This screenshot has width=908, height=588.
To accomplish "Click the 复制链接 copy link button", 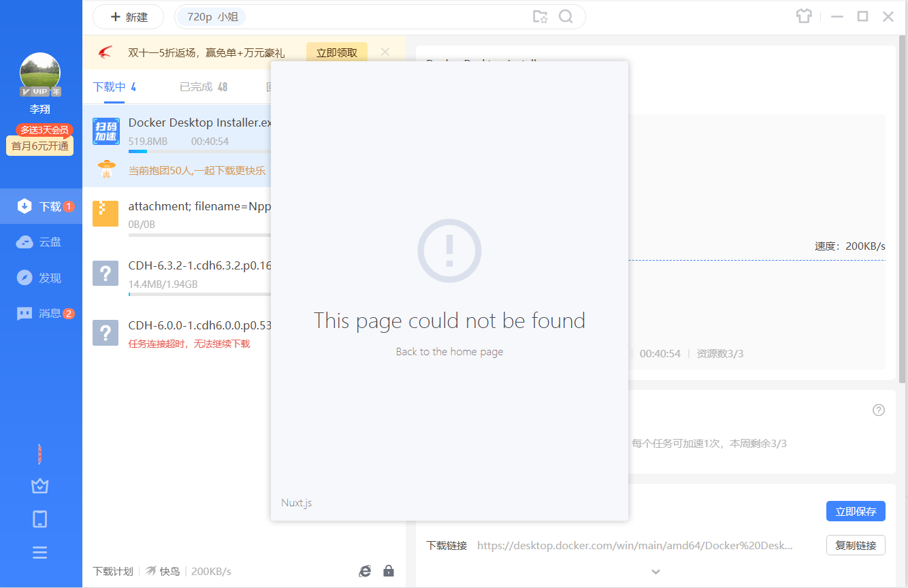I will point(856,545).
